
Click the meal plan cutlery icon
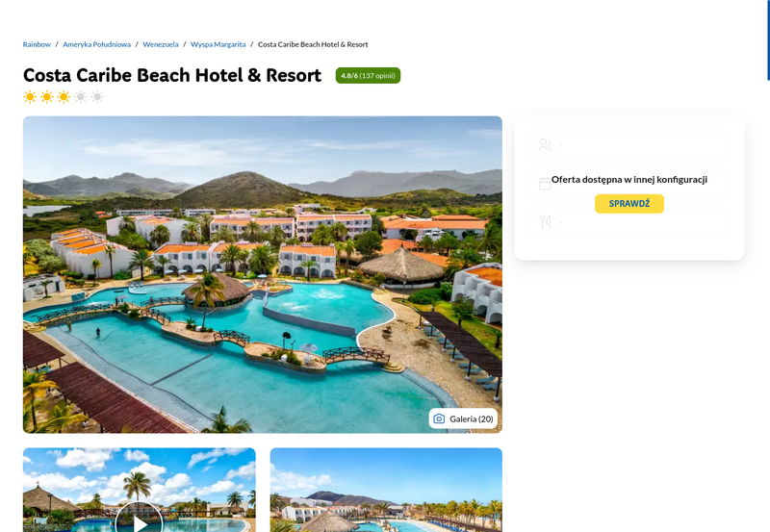(545, 222)
